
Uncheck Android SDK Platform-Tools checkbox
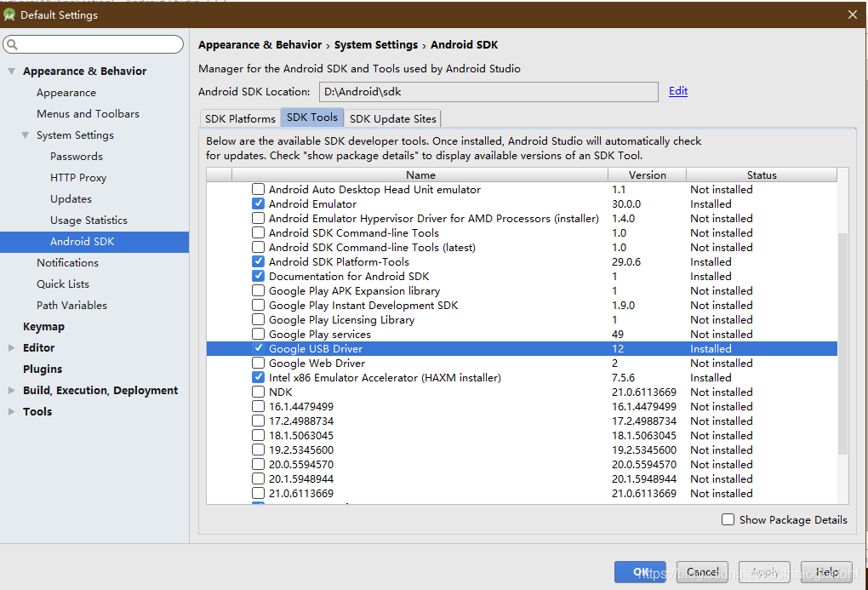pos(258,261)
